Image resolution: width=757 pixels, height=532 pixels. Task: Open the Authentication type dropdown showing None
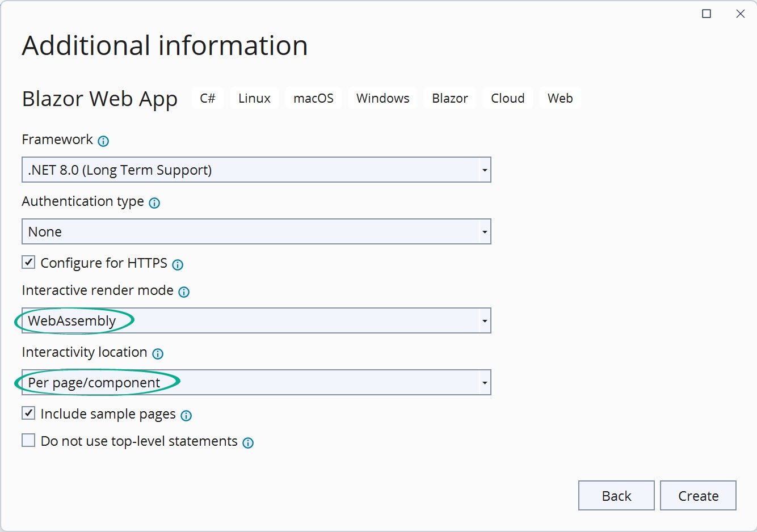tap(256, 231)
